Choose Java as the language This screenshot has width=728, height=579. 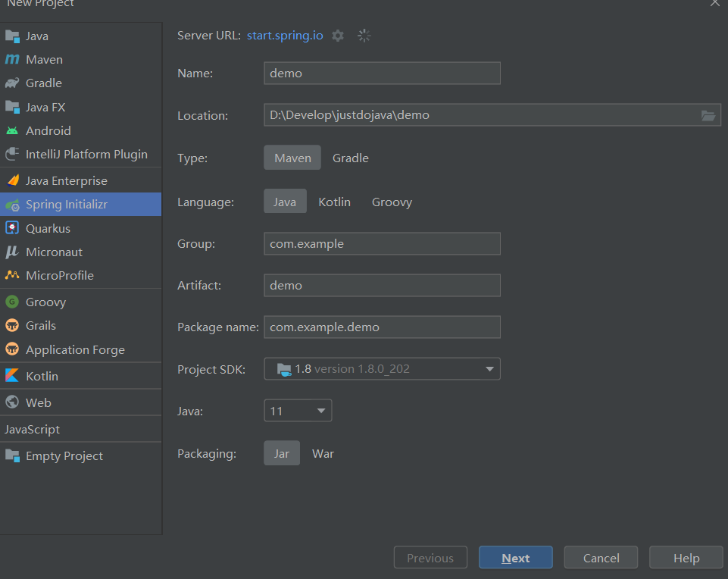click(x=285, y=202)
